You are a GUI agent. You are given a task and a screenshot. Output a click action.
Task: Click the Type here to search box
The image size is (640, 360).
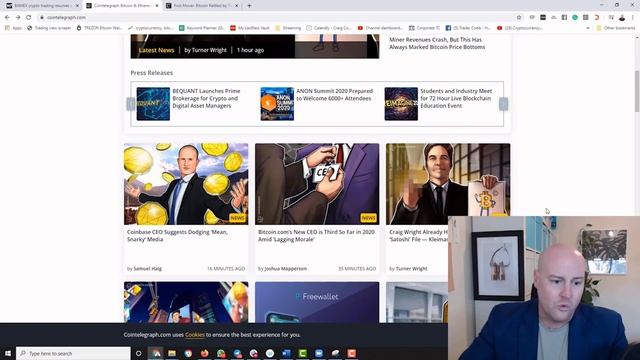click(73, 353)
